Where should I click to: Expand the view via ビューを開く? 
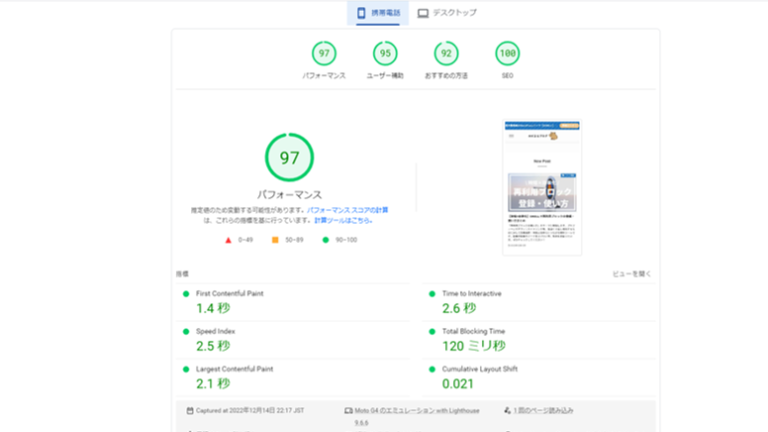pos(632,273)
